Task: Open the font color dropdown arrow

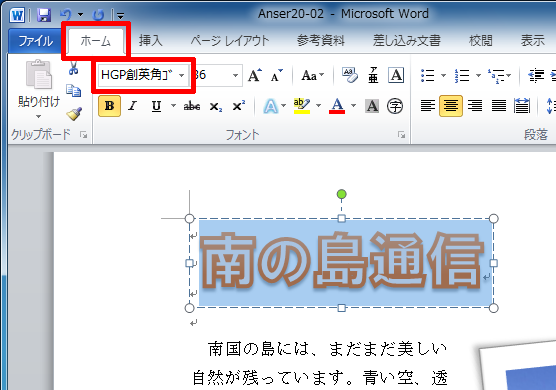Action: [x=354, y=106]
